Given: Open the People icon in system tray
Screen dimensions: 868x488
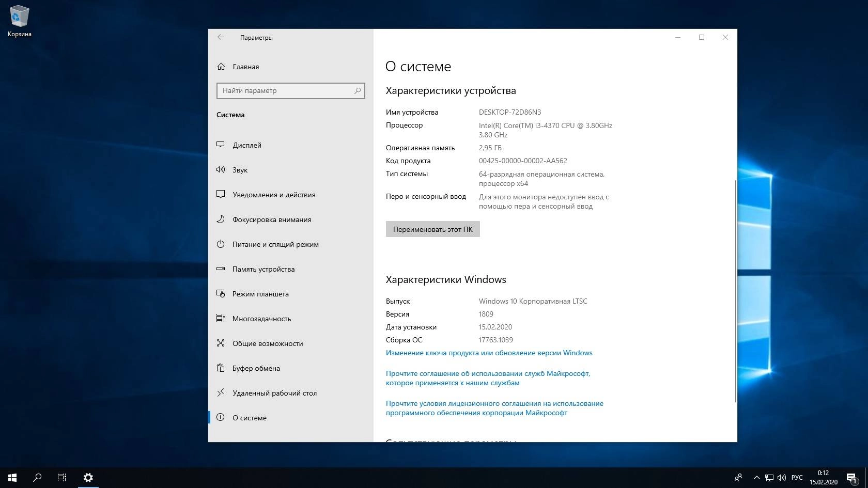Looking at the screenshot, I should [738, 478].
